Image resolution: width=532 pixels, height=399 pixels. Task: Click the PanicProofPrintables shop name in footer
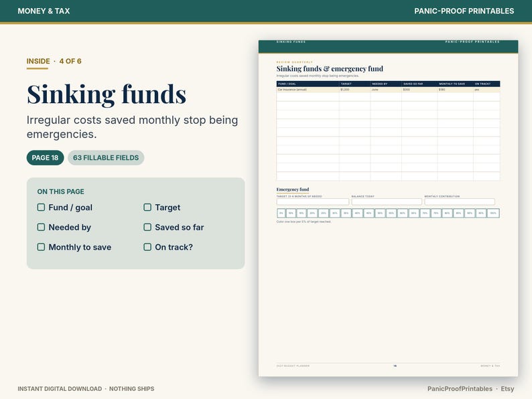(460, 389)
